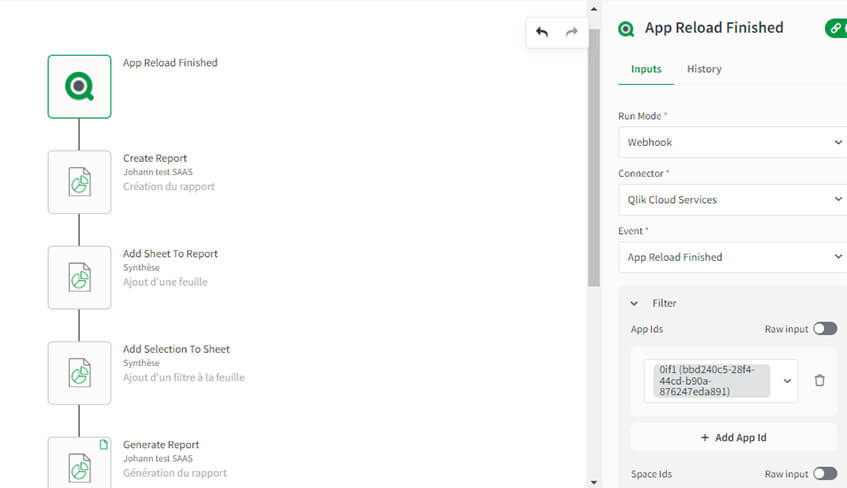847x488 pixels.
Task: Click the 'Ajout d'une feuille' comment text
Action: [165, 282]
